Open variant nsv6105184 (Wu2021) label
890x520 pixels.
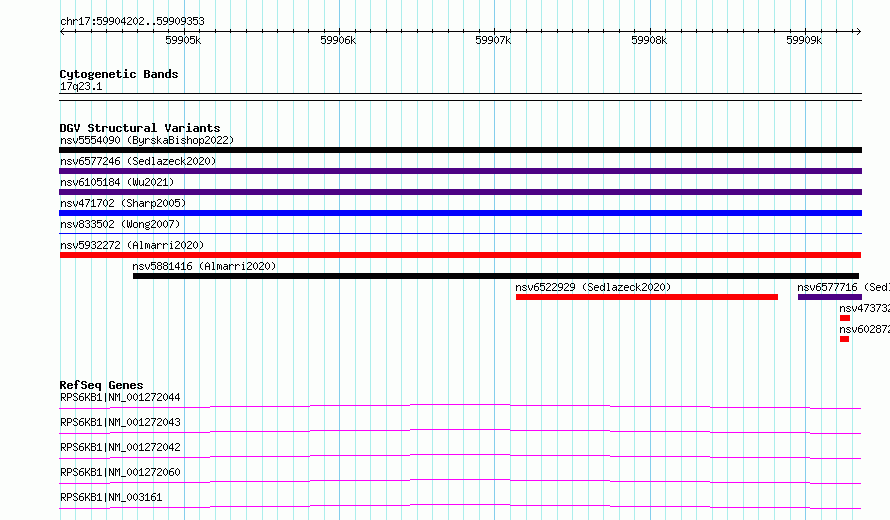pyautogui.click(x=117, y=182)
